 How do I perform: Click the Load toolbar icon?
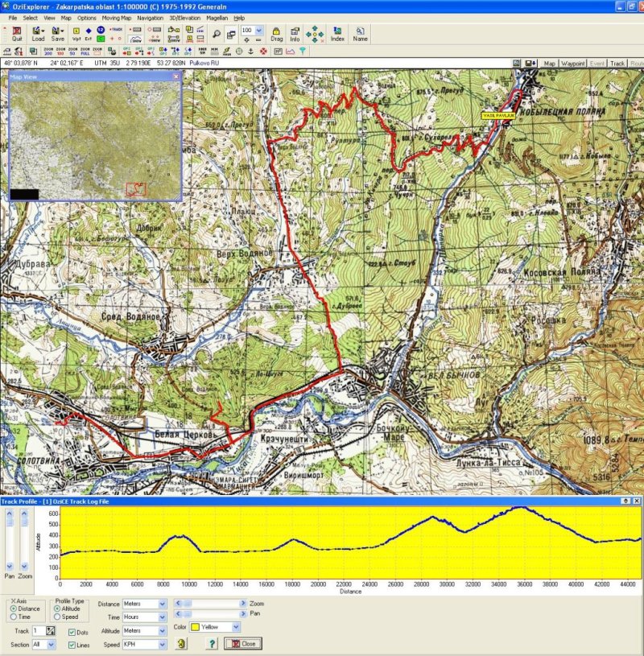[38, 33]
